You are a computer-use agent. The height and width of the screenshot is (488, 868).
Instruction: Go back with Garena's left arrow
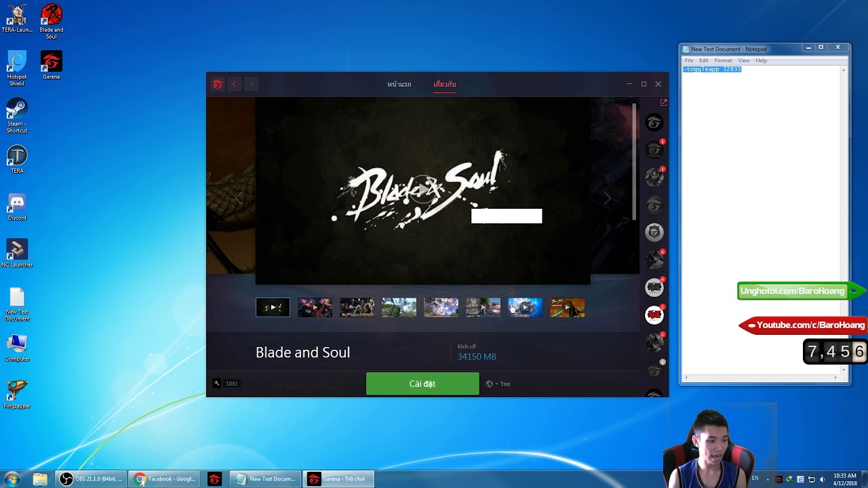pyautogui.click(x=234, y=85)
